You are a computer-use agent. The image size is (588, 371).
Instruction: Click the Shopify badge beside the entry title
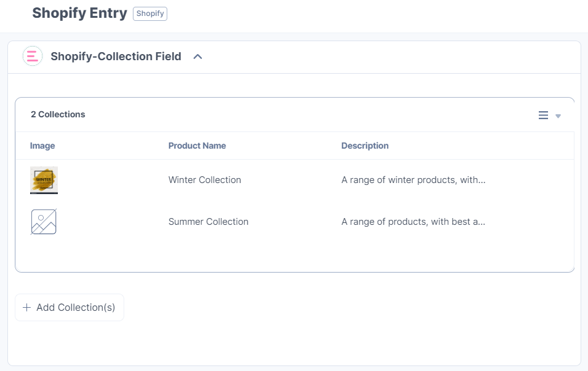pyautogui.click(x=149, y=13)
